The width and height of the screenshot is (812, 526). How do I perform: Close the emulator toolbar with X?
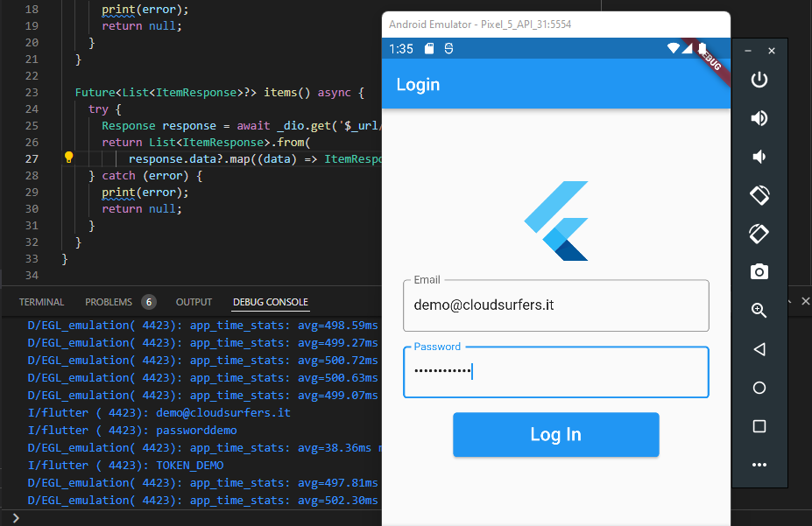772,51
